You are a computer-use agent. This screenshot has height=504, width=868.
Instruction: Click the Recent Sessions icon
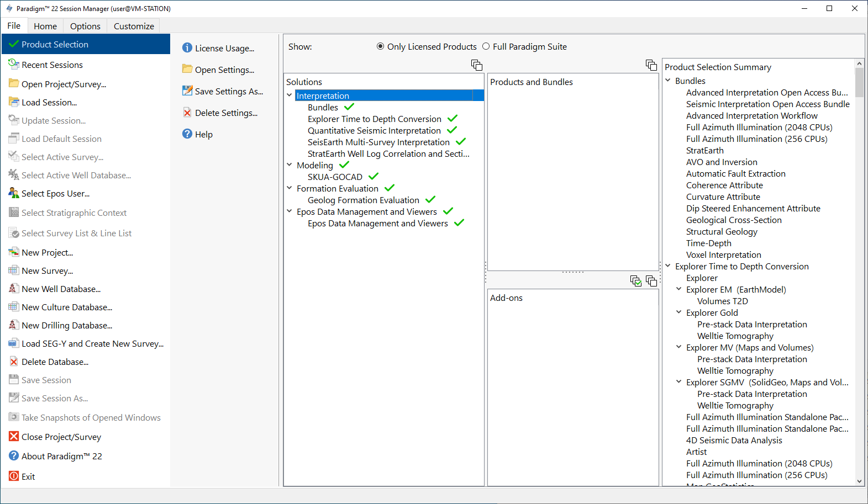(x=14, y=64)
